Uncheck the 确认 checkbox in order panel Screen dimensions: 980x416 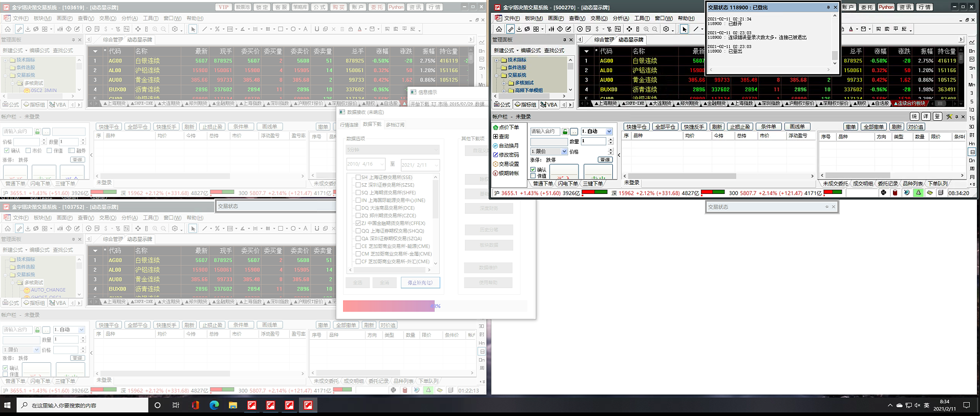tap(533, 170)
